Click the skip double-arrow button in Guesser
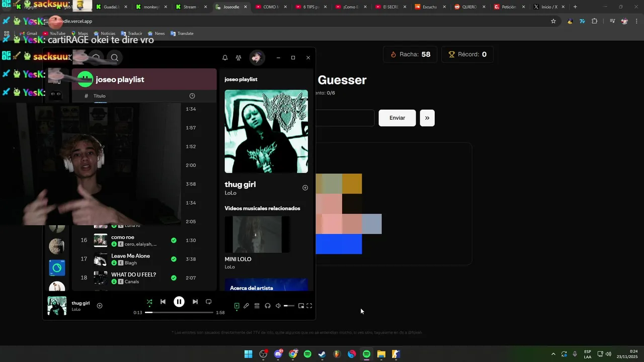This screenshot has height=362, width=644. tap(427, 118)
